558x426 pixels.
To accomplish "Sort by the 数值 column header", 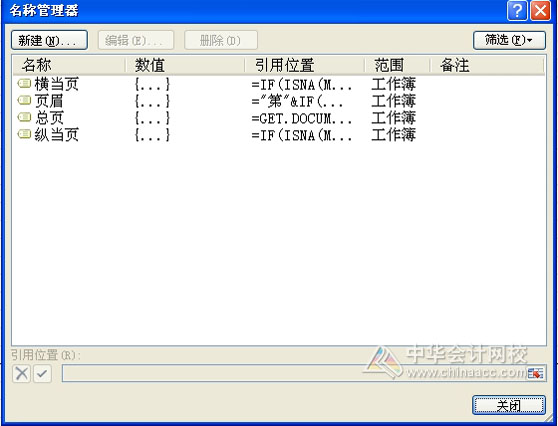I will [x=185, y=65].
